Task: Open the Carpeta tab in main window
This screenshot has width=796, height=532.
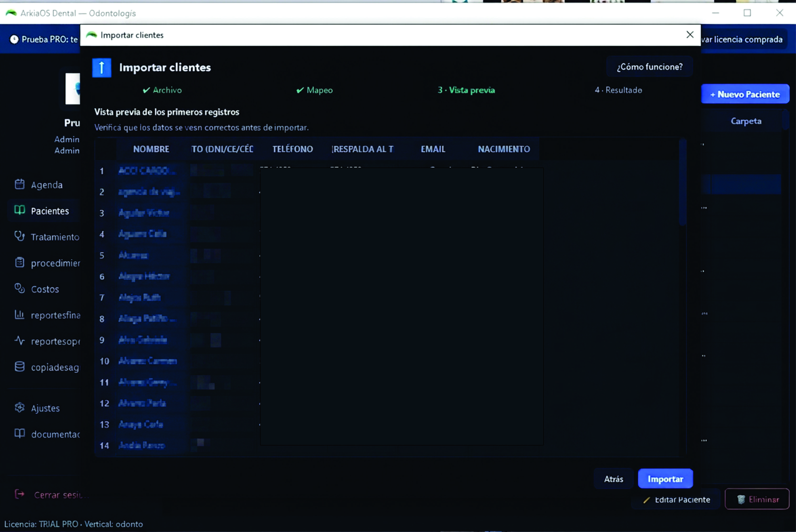Action: coord(746,121)
